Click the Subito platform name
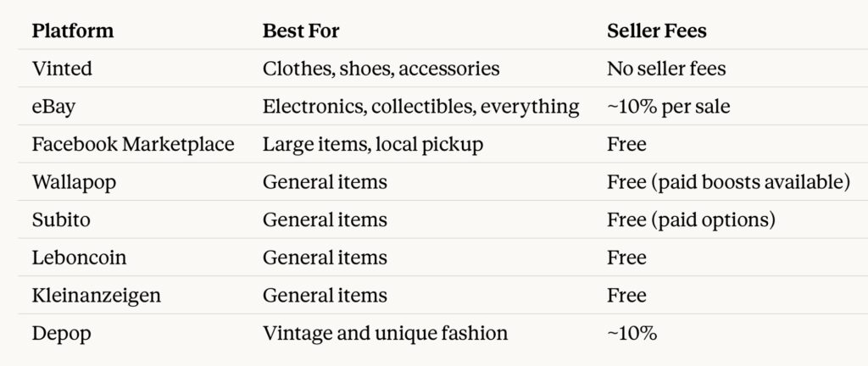 61,219
